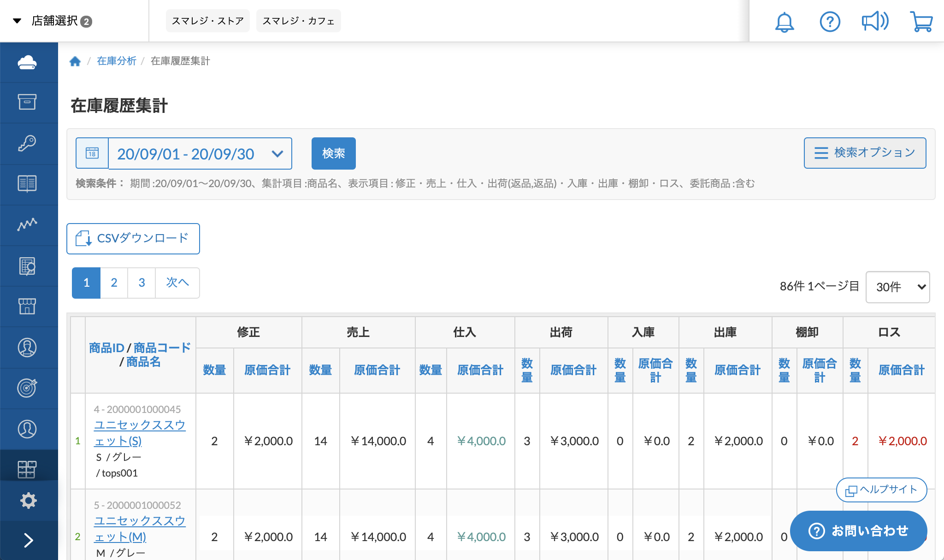
Task: Click the storefront icon in sidebar
Action: pyautogui.click(x=27, y=306)
